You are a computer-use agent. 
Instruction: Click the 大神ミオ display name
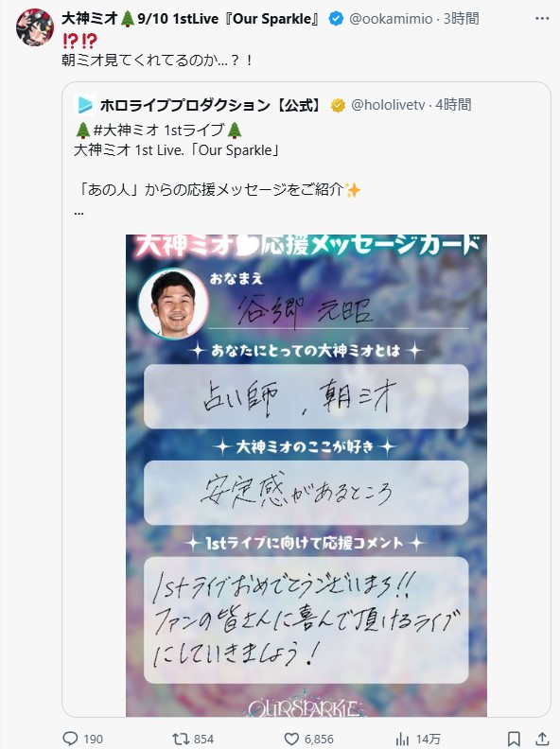tap(89, 19)
